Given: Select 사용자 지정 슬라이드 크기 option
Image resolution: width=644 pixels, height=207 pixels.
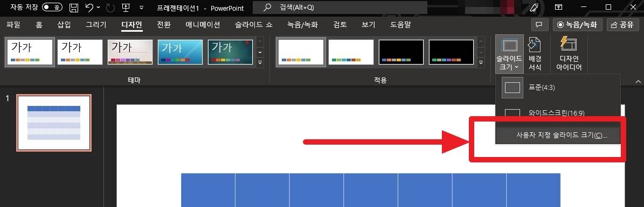Looking at the screenshot, I should [x=558, y=135].
